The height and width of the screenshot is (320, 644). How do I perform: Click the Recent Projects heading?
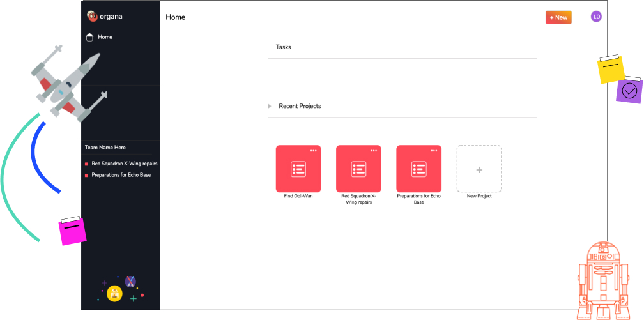(x=300, y=106)
